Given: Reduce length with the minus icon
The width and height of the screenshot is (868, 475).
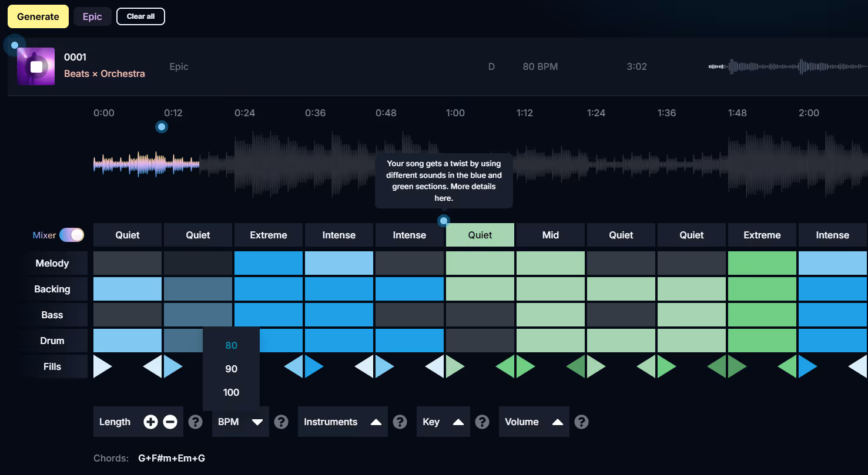Looking at the screenshot, I should click(170, 422).
